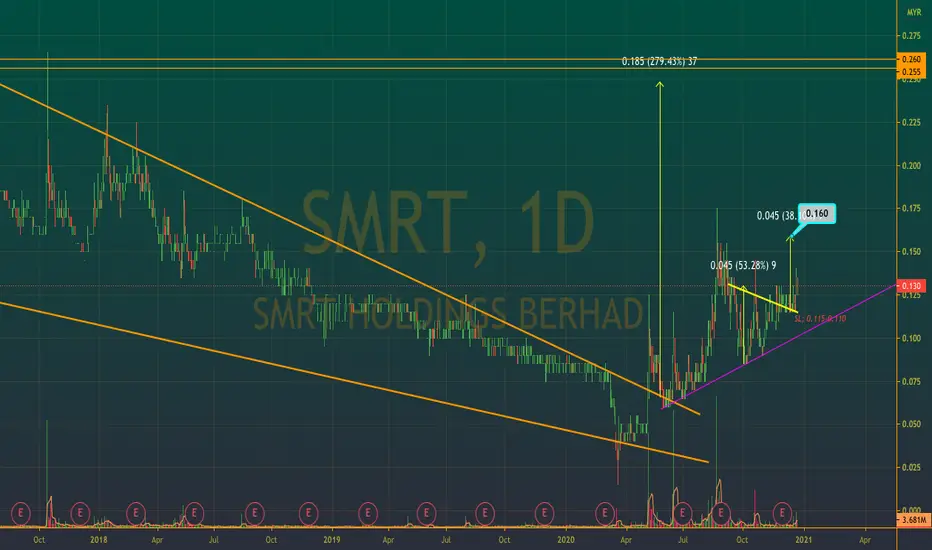The height and width of the screenshot is (550, 932).
Task: Open the earnings marker just before the 2020 label
Action: (544, 513)
